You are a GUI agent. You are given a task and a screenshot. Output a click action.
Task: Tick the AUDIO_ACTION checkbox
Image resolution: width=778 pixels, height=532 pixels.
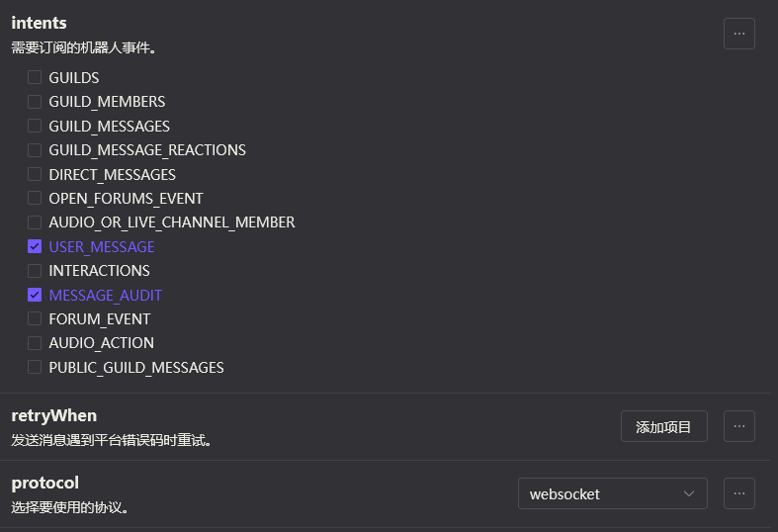pyautogui.click(x=35, y=342)
